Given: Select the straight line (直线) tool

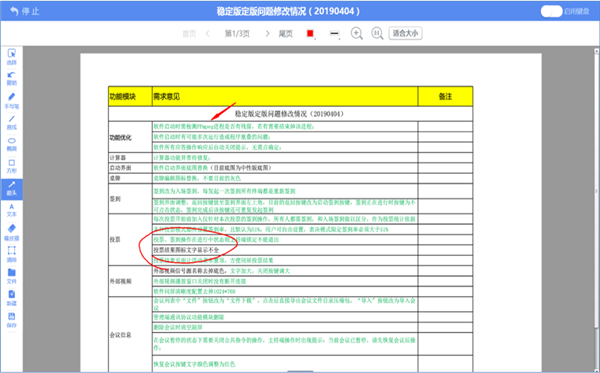Looking at the screenshot, I should tap(11, 122).
